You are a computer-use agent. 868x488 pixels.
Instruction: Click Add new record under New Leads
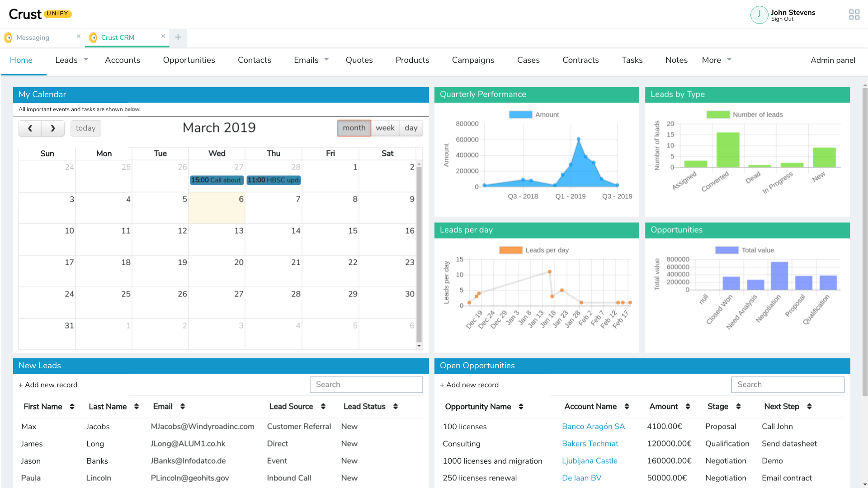[48, 385]
